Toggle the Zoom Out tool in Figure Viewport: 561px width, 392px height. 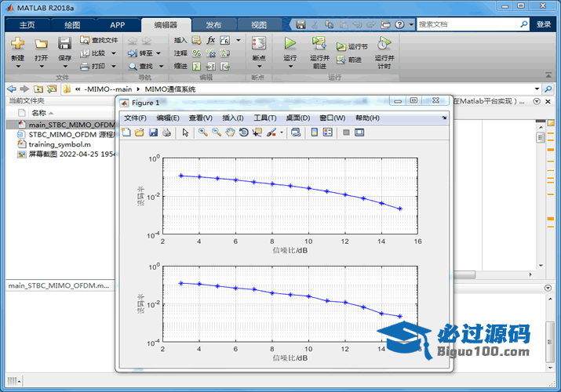tap(216, 132)
